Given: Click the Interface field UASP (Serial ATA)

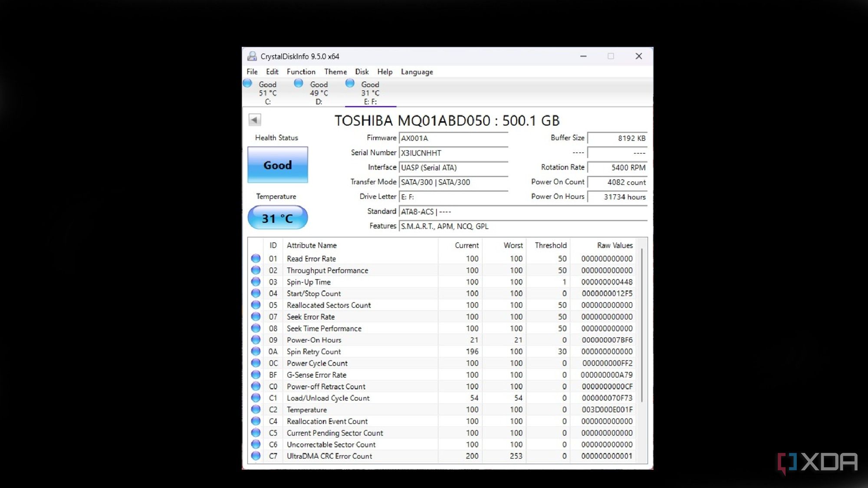Looking at the screenshot, I should tap(454, 167).
